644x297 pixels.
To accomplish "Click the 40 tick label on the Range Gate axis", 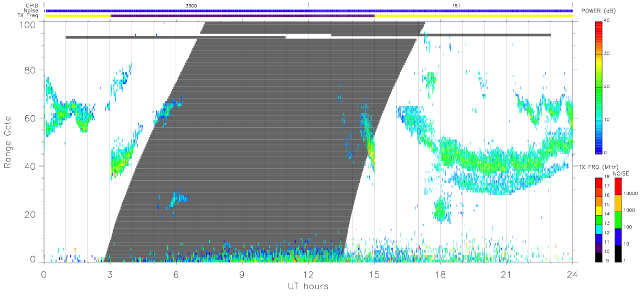I will pos(30,167).
